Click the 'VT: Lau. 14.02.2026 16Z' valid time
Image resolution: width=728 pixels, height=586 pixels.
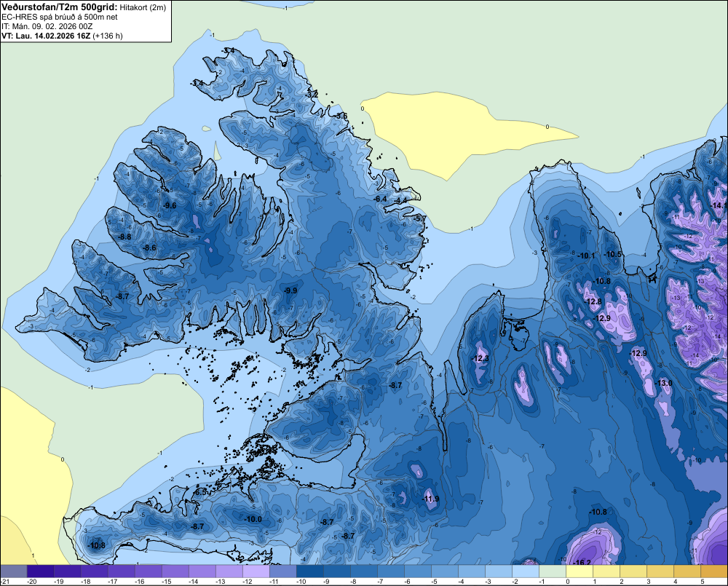click(46, 36)
